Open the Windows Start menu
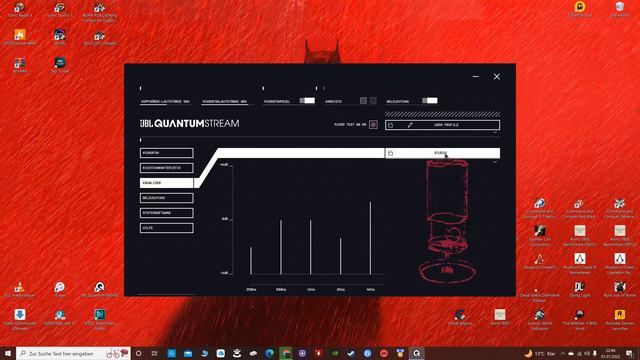640x360 pixels. (x=8, y=353)
